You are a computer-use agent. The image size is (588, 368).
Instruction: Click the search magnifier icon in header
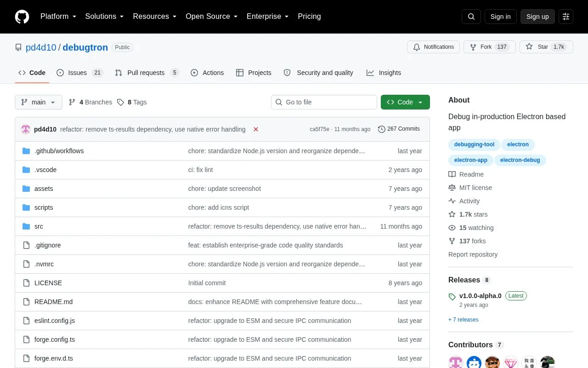pyautogui.click(x=471, y=17)
